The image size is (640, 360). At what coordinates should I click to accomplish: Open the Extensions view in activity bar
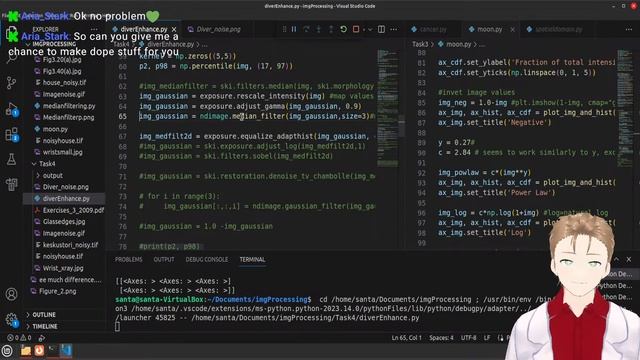(11, 134)
